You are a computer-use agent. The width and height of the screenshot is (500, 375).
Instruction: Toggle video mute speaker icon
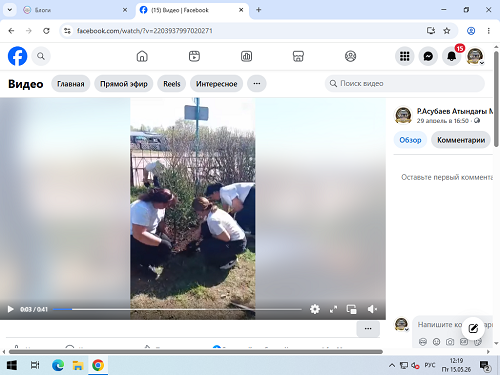(372, 309)
